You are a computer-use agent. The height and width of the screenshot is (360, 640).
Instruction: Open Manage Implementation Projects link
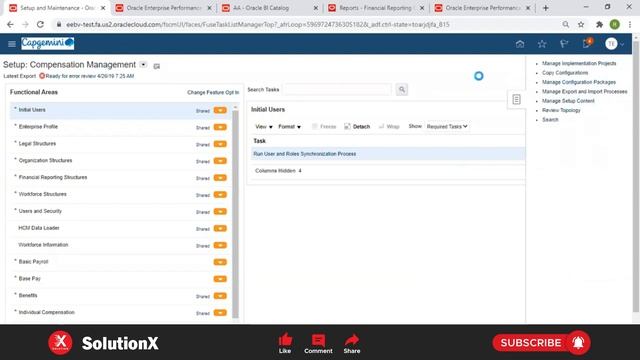click(x=579, y=63)
